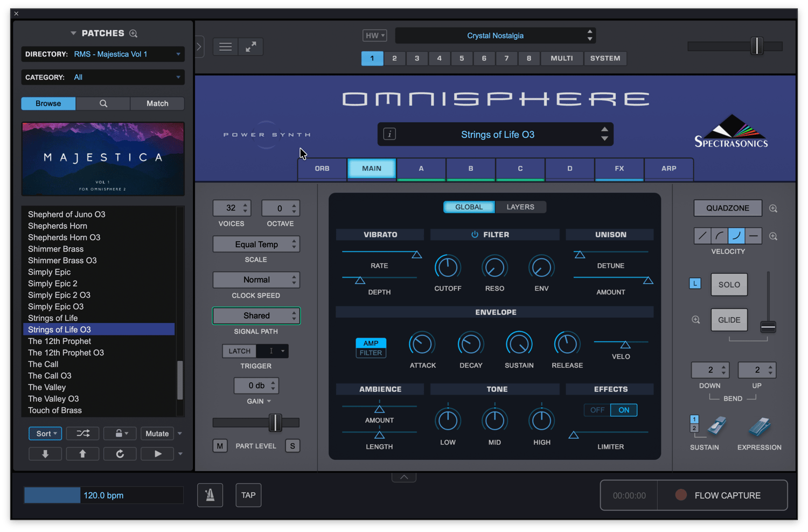Image resolution: width=808 pixels, height=532 pixels.
Task: Click the expression pedal icon
Action: [x=760, y=426]
